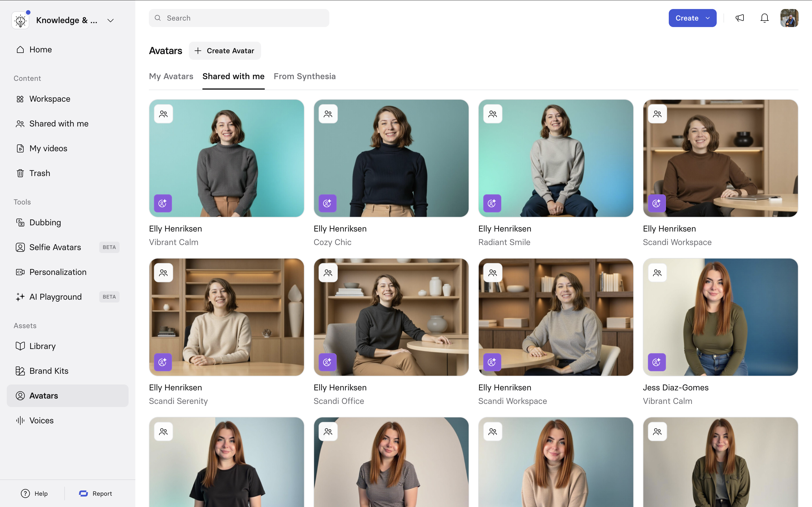Click the Report button

click(96, 493)
